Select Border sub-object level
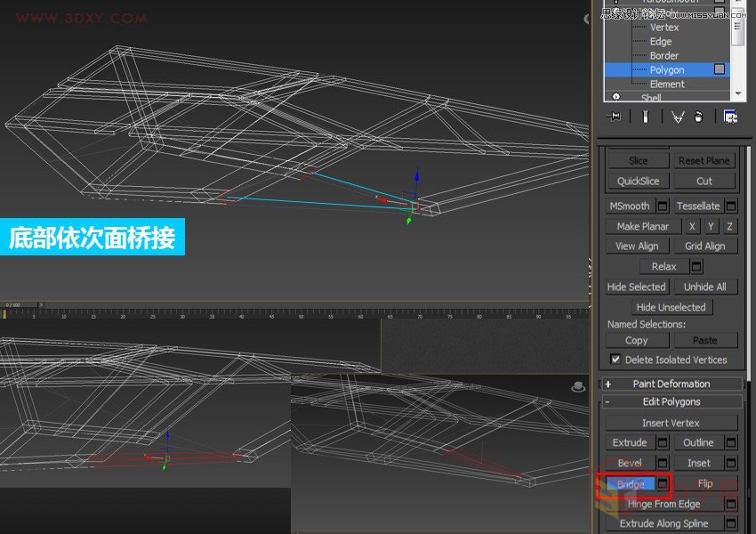The width and height of the screenshot is (756, 534). pyautogui.click(x=664, y=55)
